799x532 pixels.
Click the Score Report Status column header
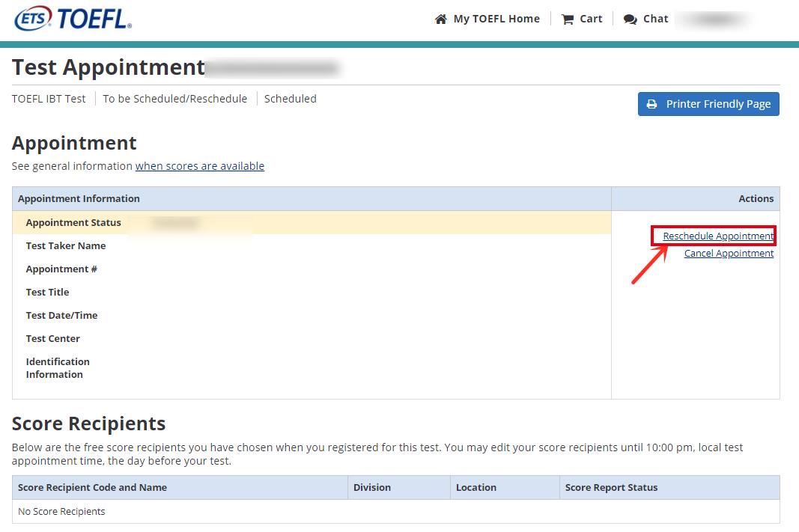click(x=611, y=488)
